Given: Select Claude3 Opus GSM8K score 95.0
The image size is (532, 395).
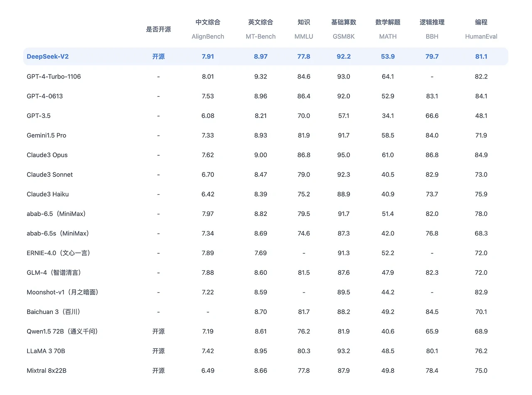Looking at the screenshot, I should 344,155.
